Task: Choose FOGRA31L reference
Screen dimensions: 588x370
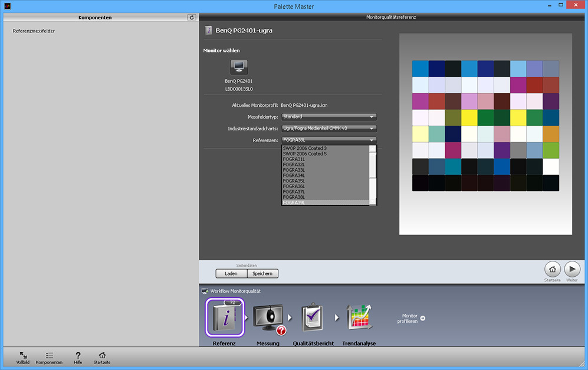Action: [x=325, y=159]
